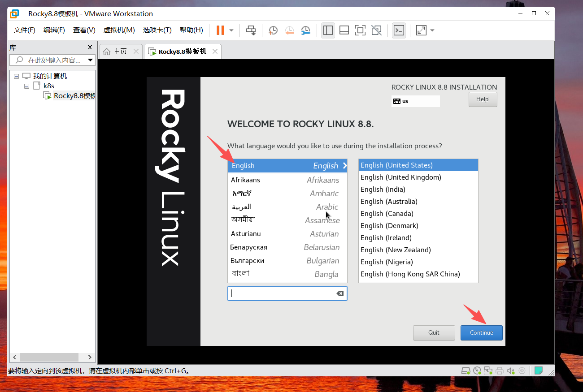Click the stretch guest display icon
The width and height of the screenshot is (583, 392).
(x=421, y=30)
